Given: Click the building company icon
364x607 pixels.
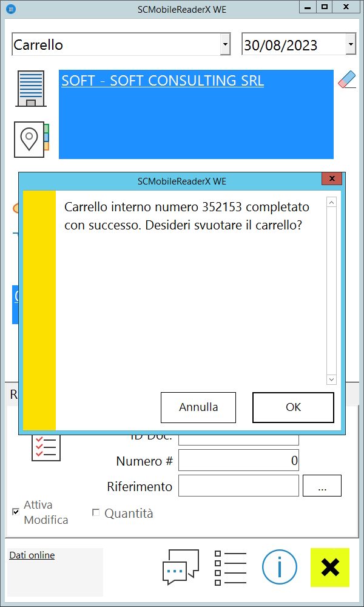Looking at the screenshot, I should (x=31, y=89).
